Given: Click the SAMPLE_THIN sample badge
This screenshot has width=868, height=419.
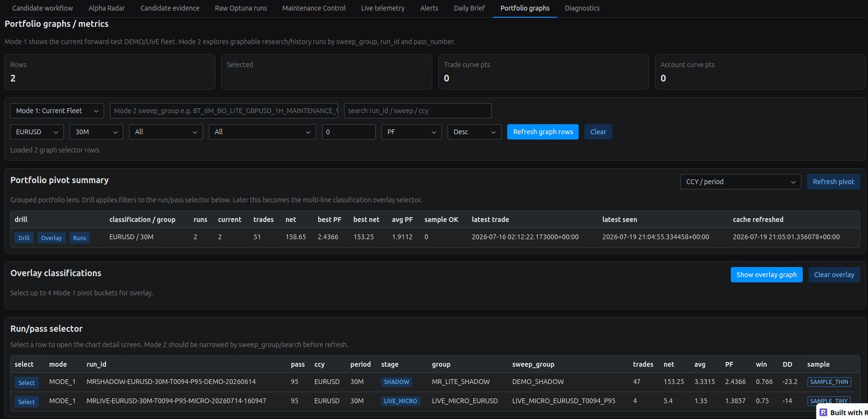Looking at the screenshot, I should 829,382.
